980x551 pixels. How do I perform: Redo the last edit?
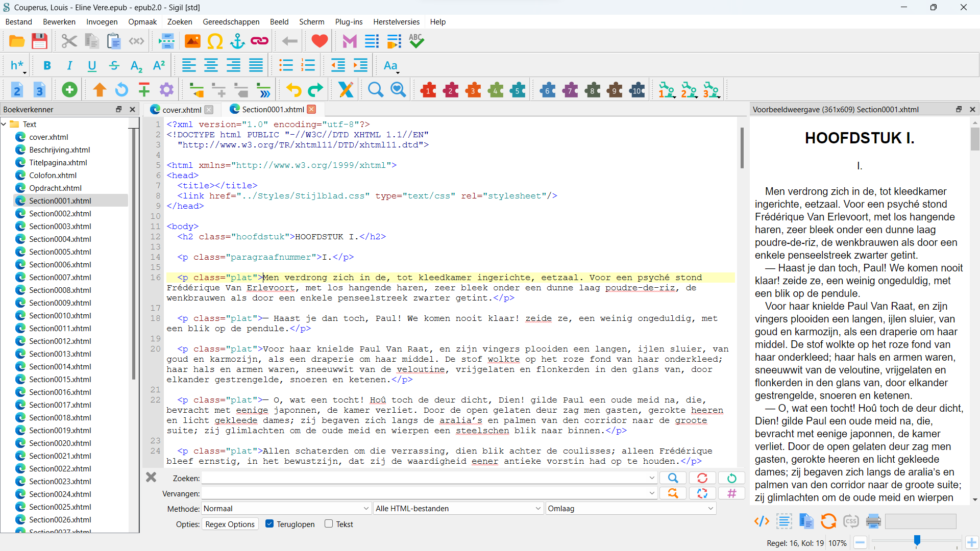316,90
